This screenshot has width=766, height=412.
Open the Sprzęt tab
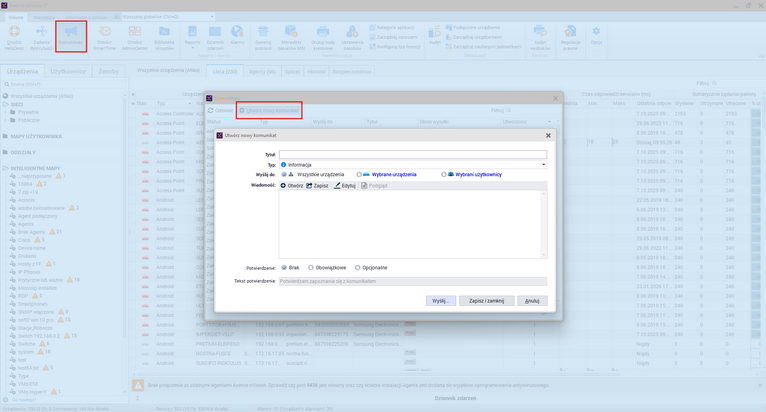[x=293, y=71]
